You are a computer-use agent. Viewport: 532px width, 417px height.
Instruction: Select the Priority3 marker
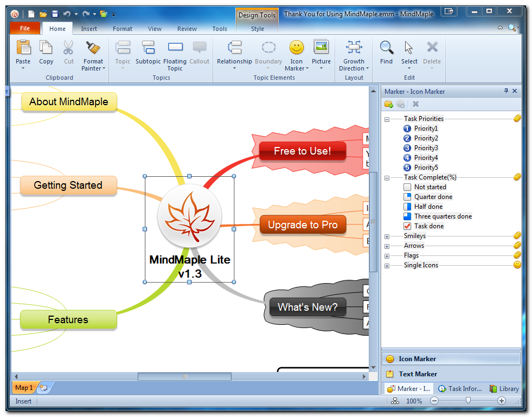pyautogui.click(x=421, y=148)
